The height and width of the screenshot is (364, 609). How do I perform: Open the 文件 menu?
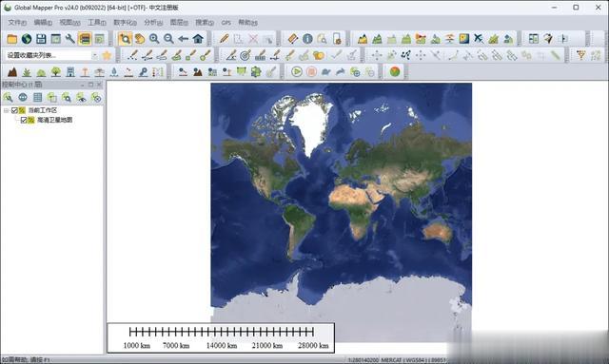(17, 23)
